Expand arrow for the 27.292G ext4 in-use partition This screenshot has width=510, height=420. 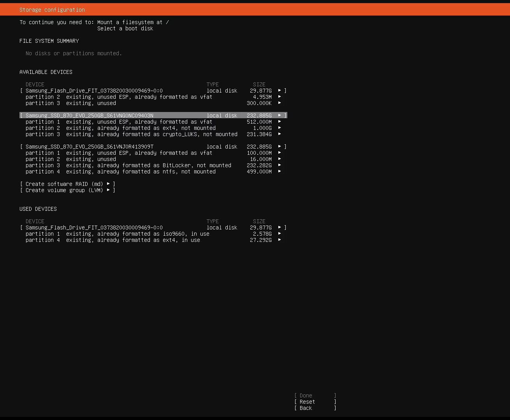pos(280,240)
